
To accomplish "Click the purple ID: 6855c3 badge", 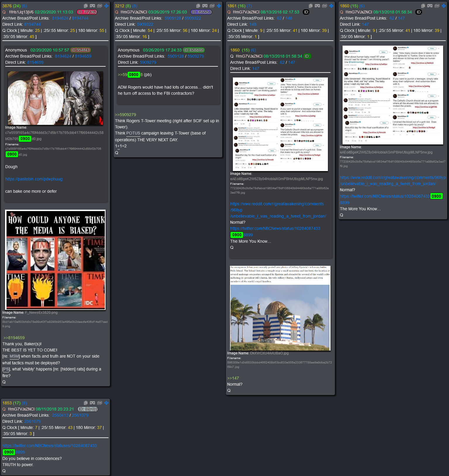I will [x=201, y=12].
